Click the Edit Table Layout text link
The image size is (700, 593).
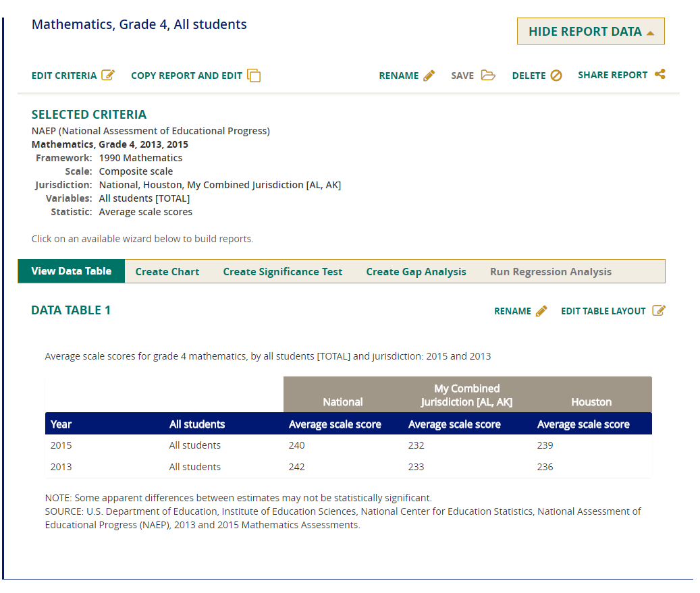603,311
